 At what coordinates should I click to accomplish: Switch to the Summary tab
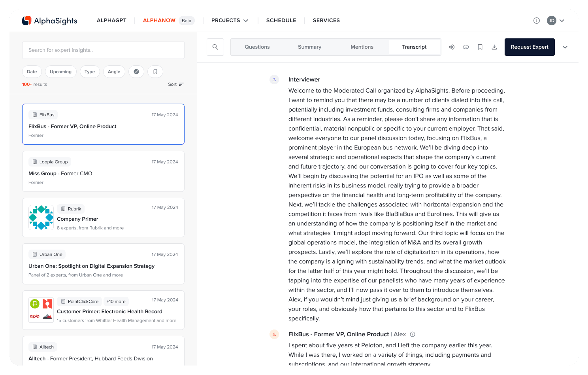[310, 47]
